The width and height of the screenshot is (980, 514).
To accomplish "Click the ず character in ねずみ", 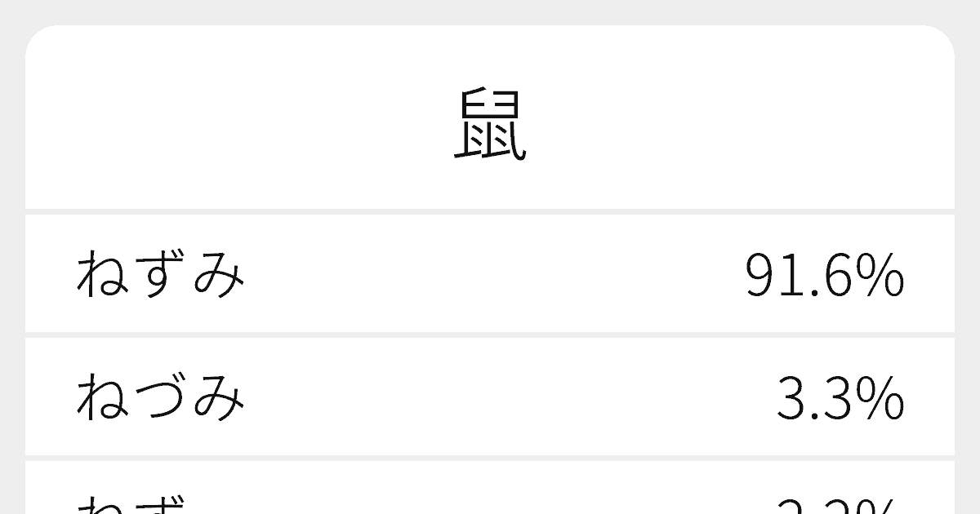I will point(161,274).
